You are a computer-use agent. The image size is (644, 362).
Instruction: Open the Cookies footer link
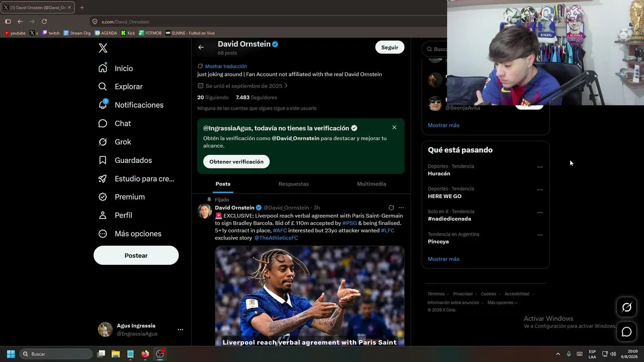point(488,294)
